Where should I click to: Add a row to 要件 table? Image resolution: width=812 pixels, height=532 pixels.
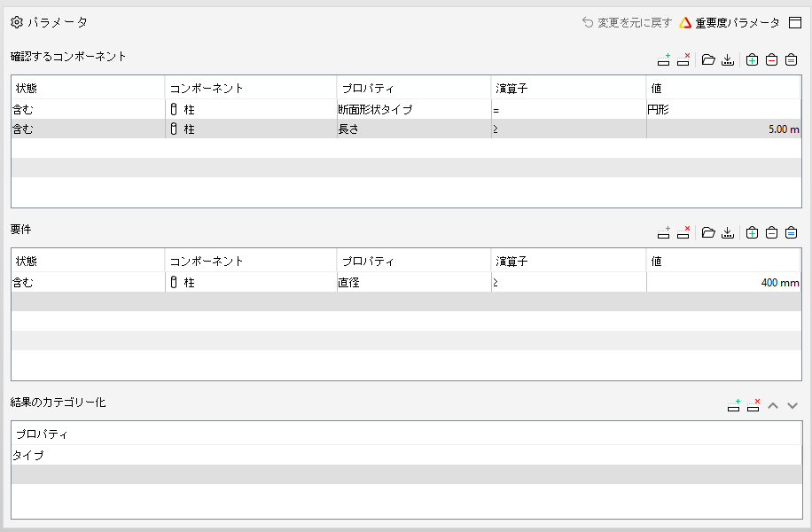click(x=663, y=232)
